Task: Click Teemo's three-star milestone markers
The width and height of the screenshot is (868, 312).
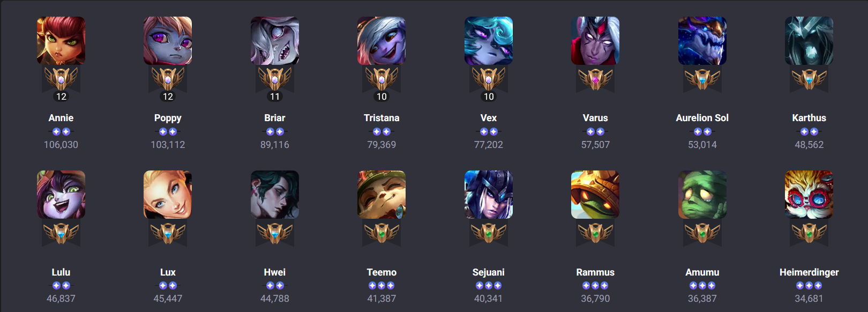Action: [381, 286]
